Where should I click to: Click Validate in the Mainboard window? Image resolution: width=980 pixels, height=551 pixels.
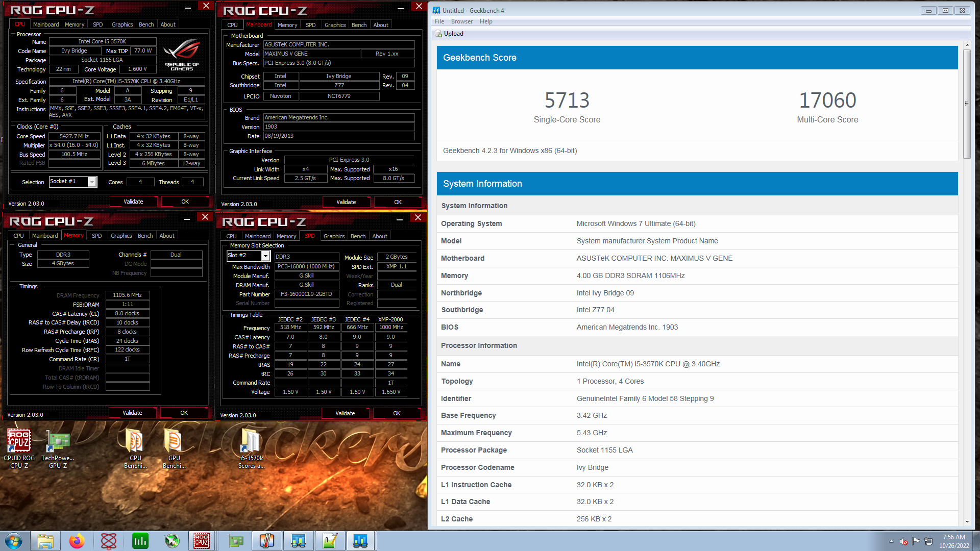pos(347,202)
